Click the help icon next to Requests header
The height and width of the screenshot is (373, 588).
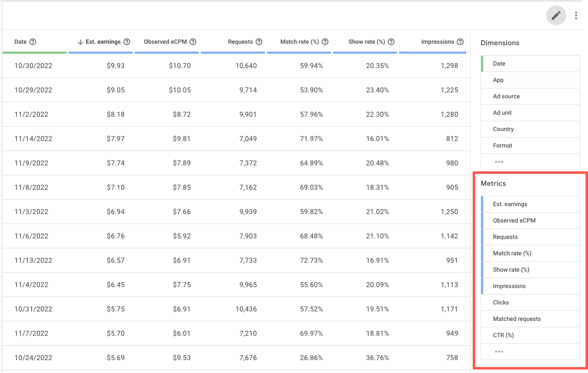pos(259,42)
